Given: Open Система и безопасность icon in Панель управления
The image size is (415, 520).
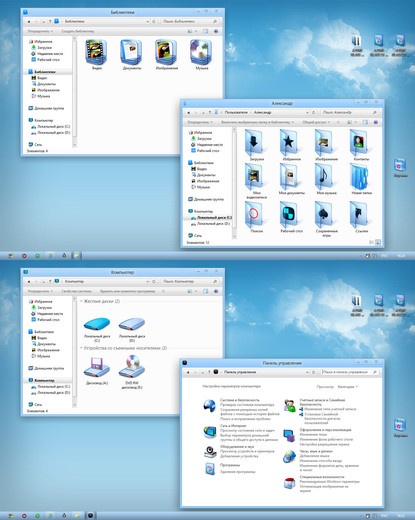Looking at the screenshot, I should (x=209, y=406).
